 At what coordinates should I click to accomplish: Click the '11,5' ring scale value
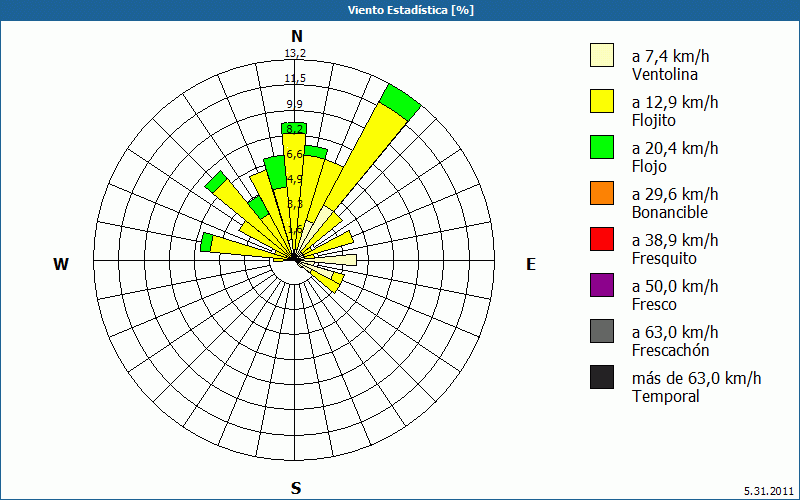(x=295, y=79)
